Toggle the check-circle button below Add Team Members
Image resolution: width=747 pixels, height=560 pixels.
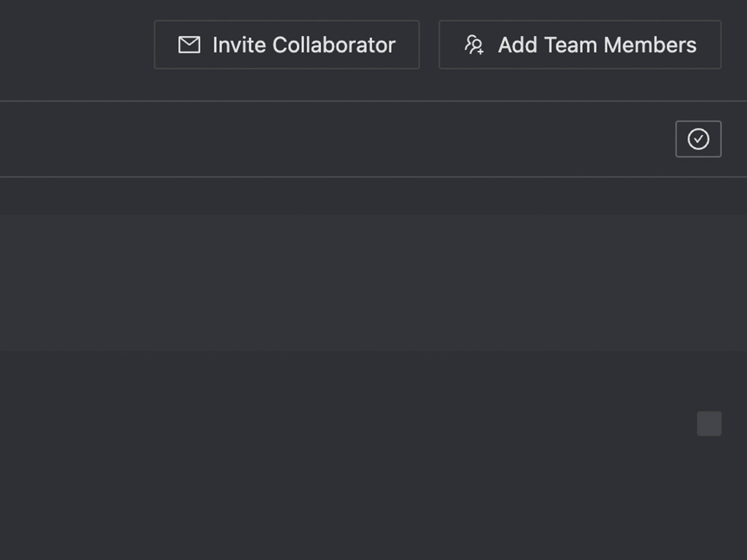point(698,139)
